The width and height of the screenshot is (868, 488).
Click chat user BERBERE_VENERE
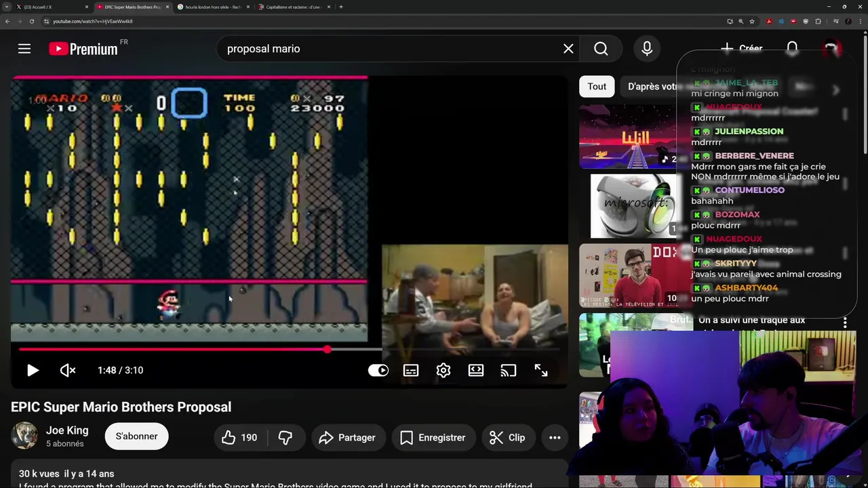click(x=754, y=155)
